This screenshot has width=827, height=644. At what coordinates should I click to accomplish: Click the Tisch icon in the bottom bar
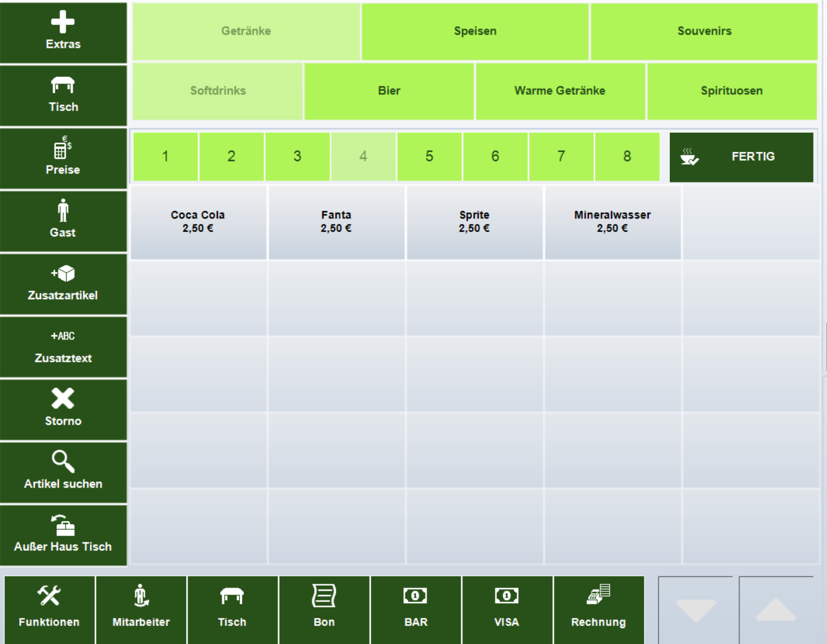(x=232, y=610)
